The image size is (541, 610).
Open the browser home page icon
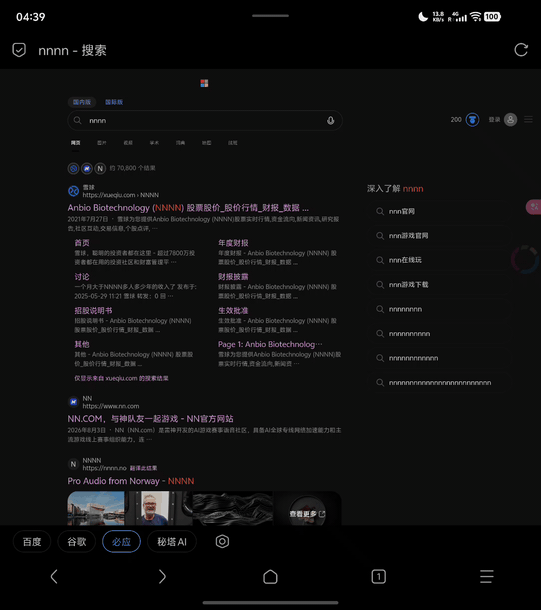[270, 577]
